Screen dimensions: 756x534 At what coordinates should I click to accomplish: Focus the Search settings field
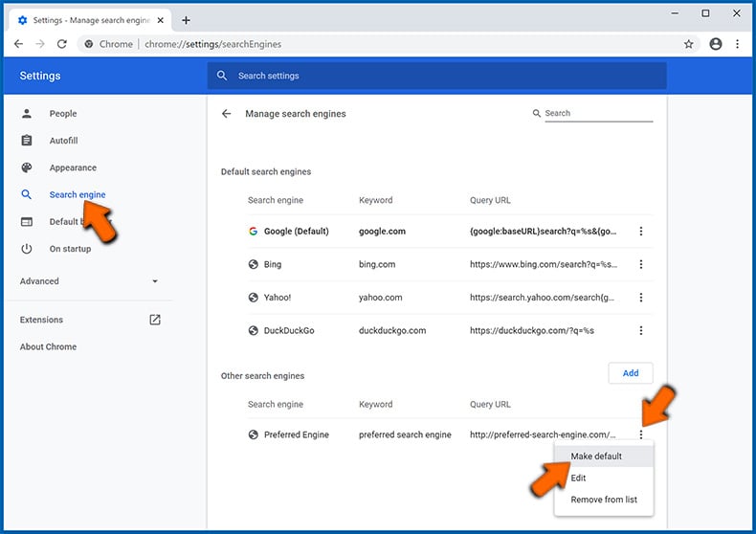[x=436, y=76]
